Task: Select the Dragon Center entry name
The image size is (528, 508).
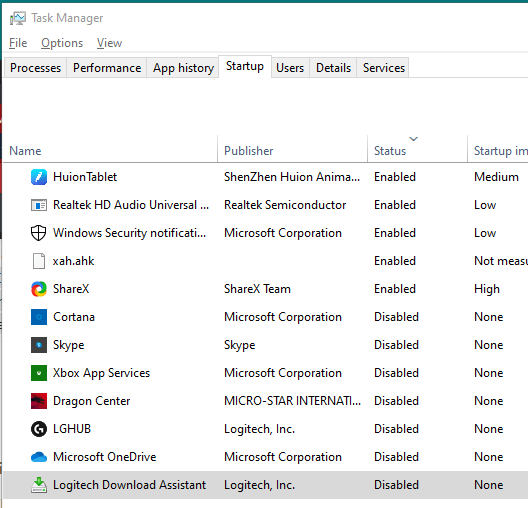Action: [x=91, y=401]
